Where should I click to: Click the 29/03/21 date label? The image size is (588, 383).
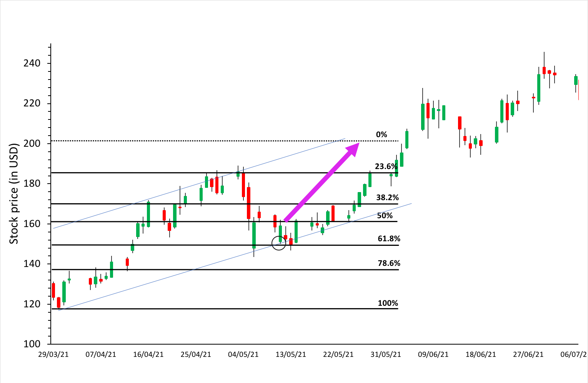pyautogui.click(x=53, y=355)
